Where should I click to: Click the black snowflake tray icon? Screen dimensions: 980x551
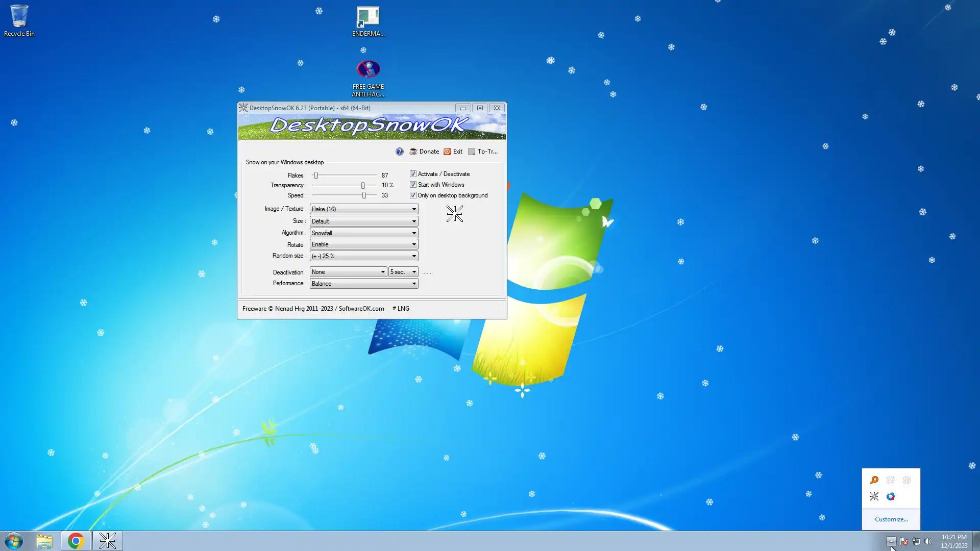[874, 496]
